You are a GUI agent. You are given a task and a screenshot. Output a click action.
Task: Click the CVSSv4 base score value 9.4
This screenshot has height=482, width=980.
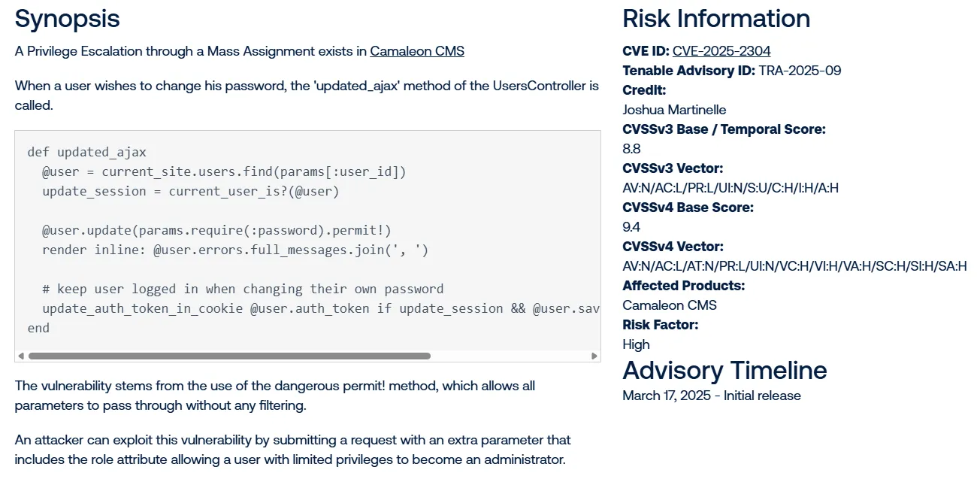point(632,227)
